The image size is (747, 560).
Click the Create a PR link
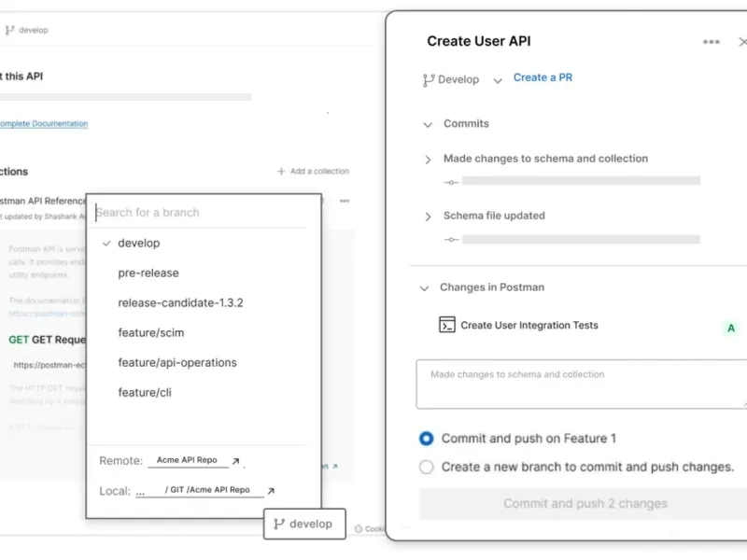543,77
